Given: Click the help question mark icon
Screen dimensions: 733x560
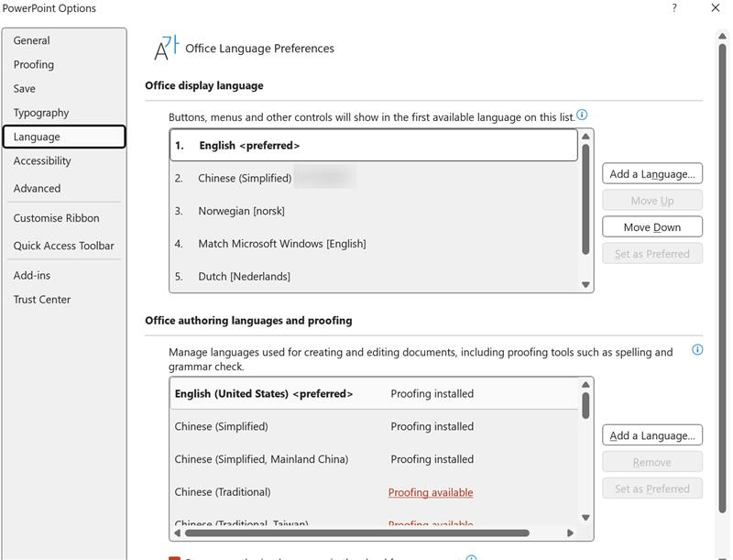Looking at the screenshot, I should pyautogui.click(x=674, y=8).
